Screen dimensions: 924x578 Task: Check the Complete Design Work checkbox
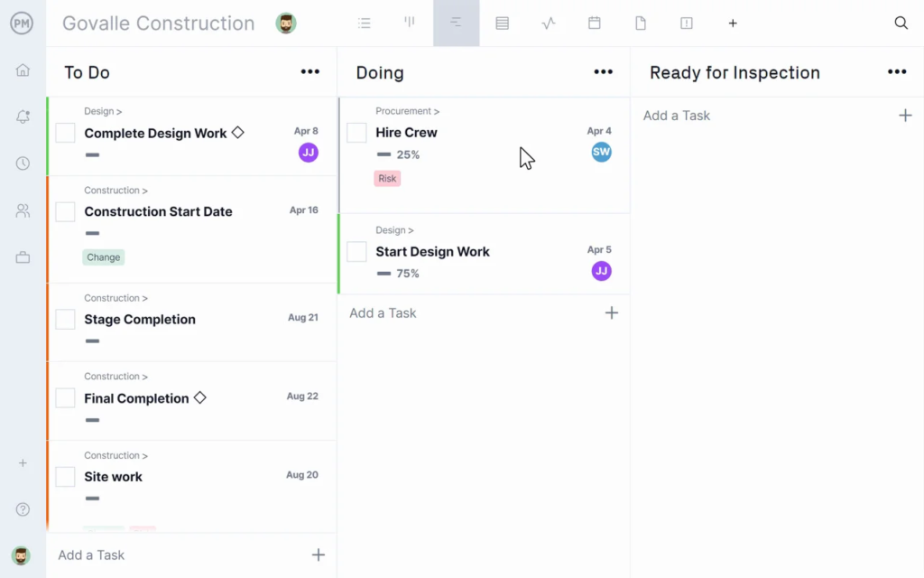point(65,133)
